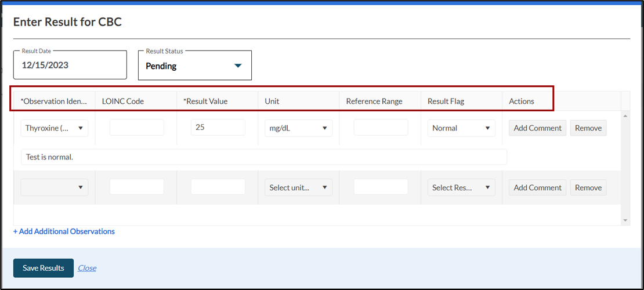Remove the first observation row
Viewport: 644px width, 290px height.
(x=588, y=128)
